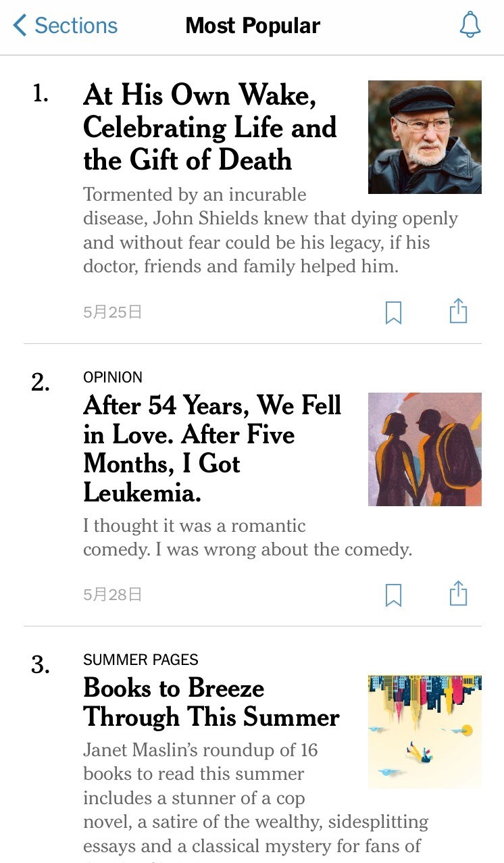Open headline 'At His Own Wake, Celebrating Life'
The height and width of the screenshot is (863, 504).
click(x=209, y=128)
